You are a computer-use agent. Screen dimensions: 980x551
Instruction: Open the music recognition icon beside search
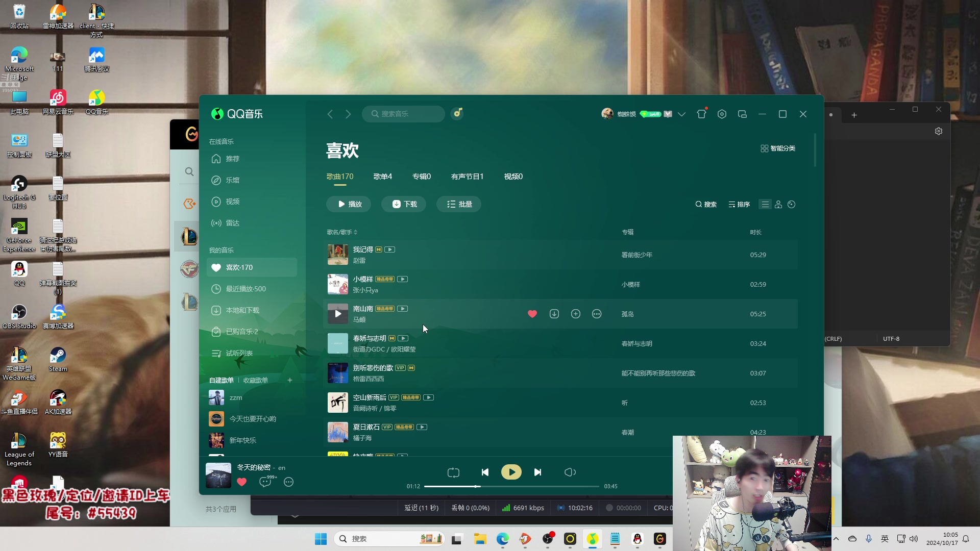[457, 113]
